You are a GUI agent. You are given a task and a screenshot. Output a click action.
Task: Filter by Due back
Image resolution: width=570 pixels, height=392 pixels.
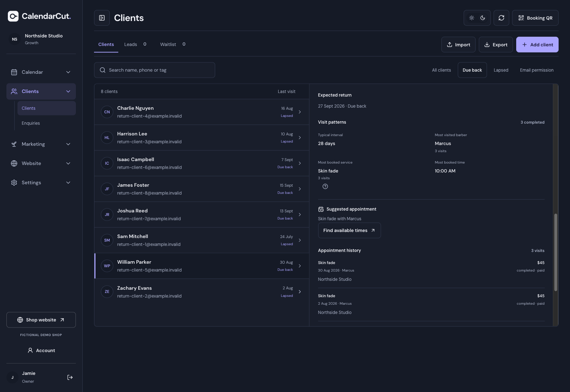pos(472,70)
